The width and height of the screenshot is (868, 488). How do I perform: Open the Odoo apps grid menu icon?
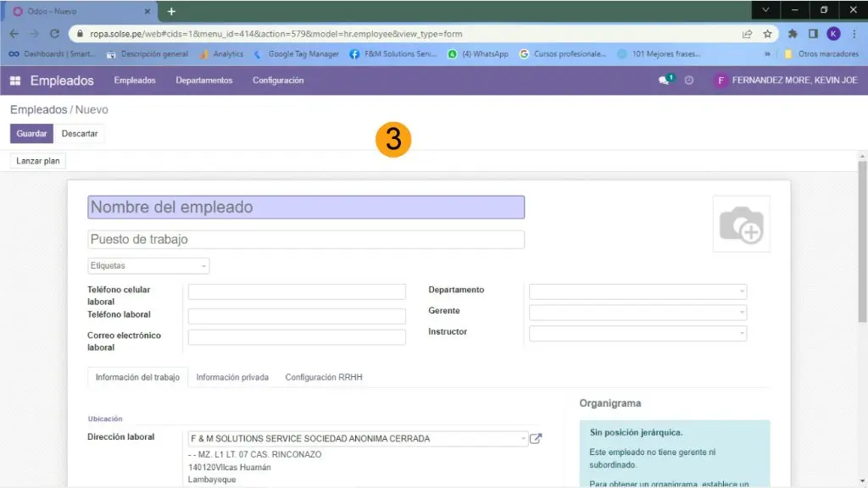pos(15,80)
